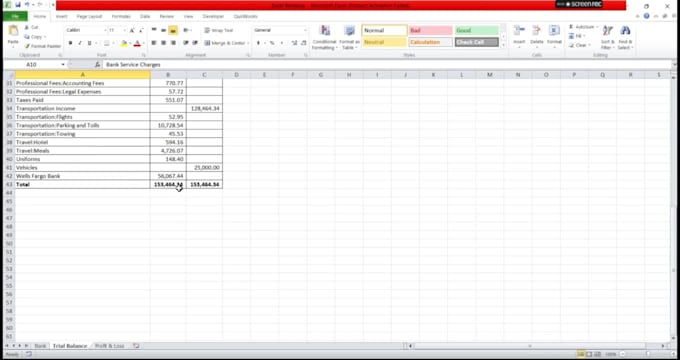Toggle Underline formatting

tap(89, 43)
